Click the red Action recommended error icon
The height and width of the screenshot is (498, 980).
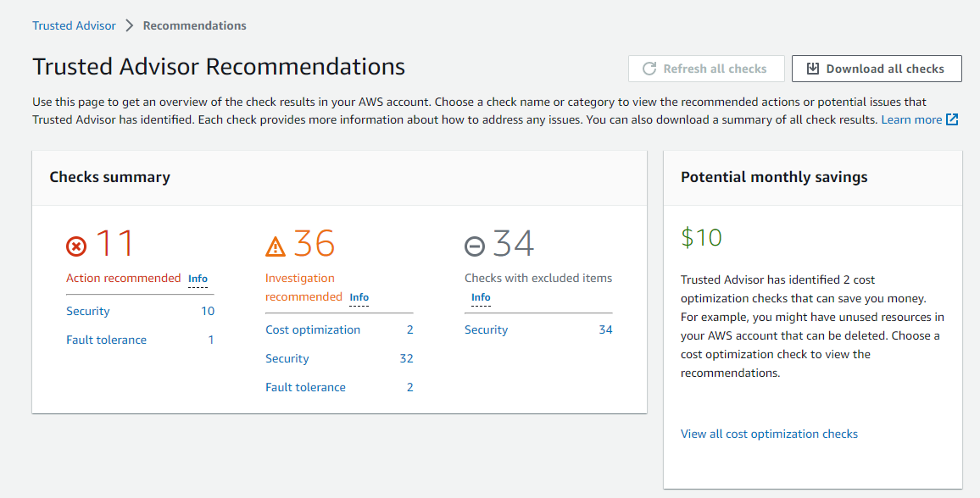pos(76,246)
